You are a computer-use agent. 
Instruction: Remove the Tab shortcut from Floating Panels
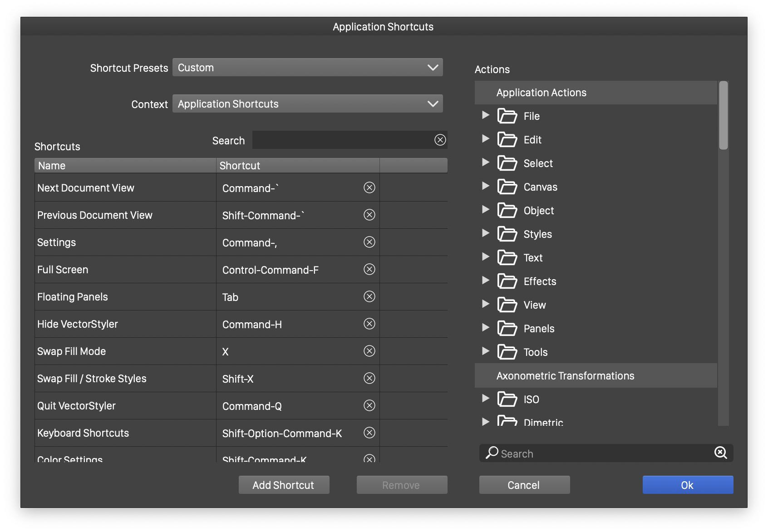coord(369,296)
